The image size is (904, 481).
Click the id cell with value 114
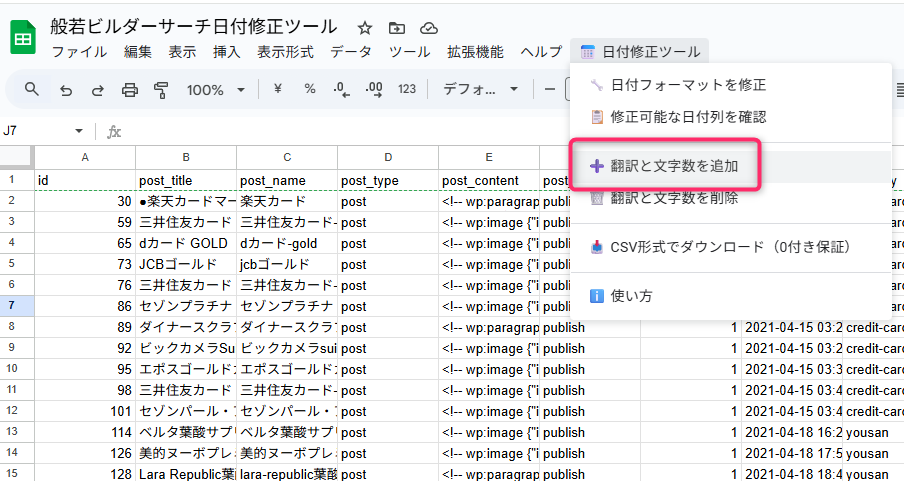point(85,433)
